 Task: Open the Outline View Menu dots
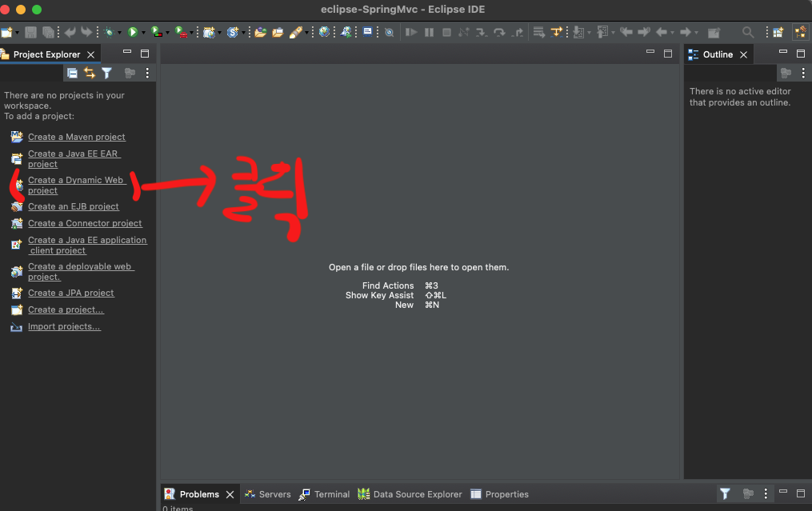click(x=803, y=73)
